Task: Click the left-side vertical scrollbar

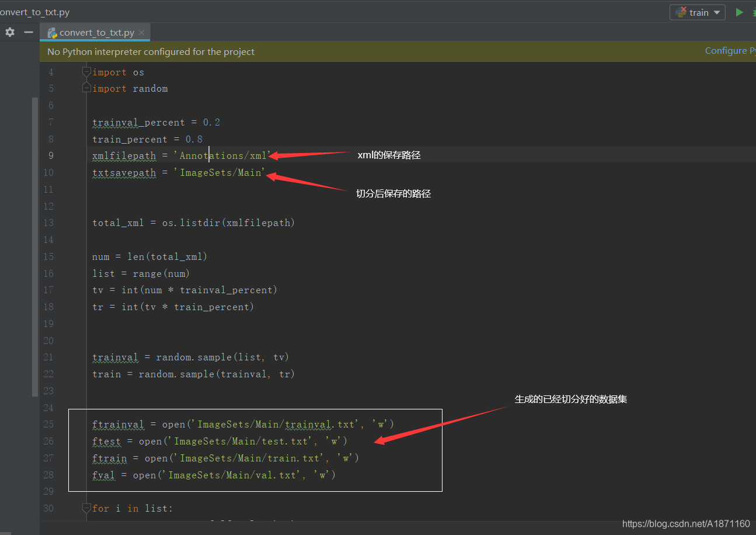Action: click(35, 247)
